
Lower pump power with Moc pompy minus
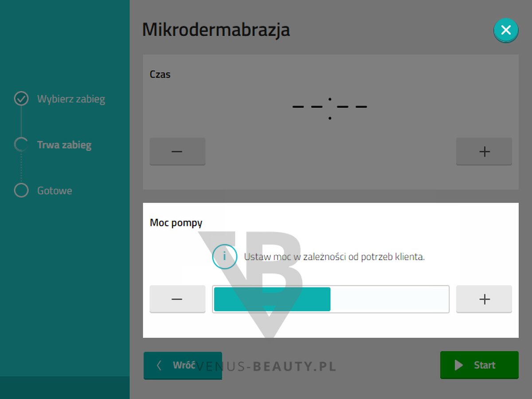tap(177, 299)
